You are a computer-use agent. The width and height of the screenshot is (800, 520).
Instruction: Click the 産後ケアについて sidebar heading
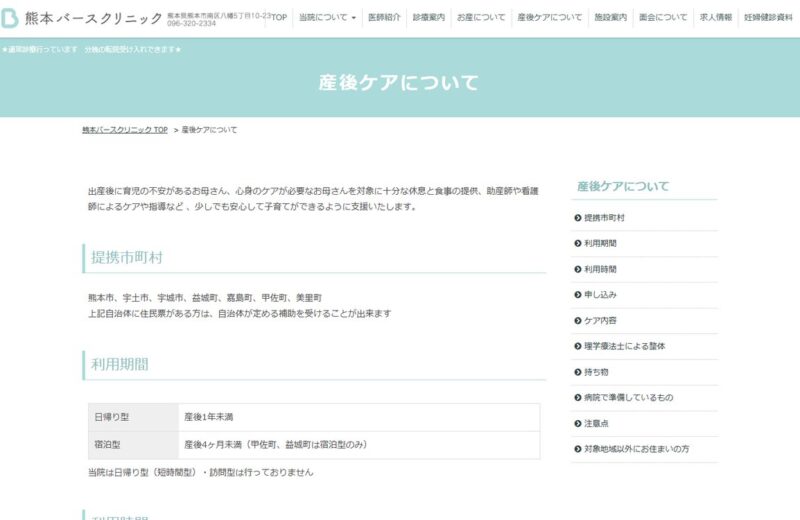tap(622, 186)
